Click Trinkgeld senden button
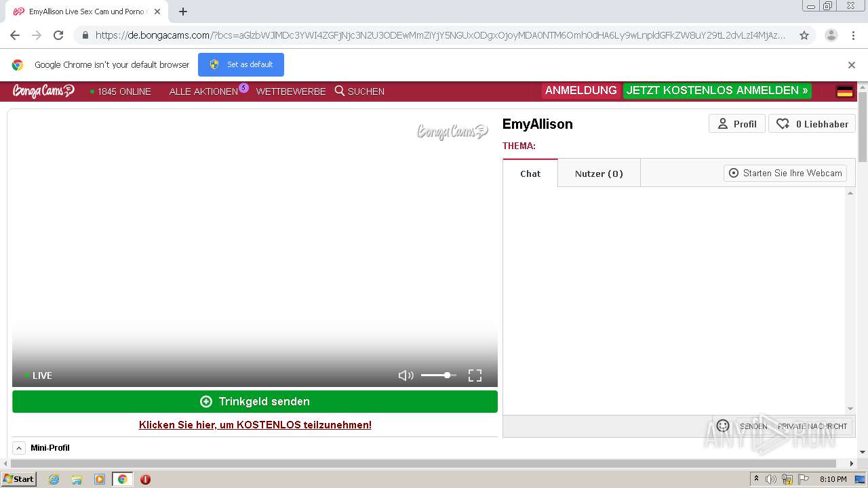This screenshot has width=868, height=488. 255,401
